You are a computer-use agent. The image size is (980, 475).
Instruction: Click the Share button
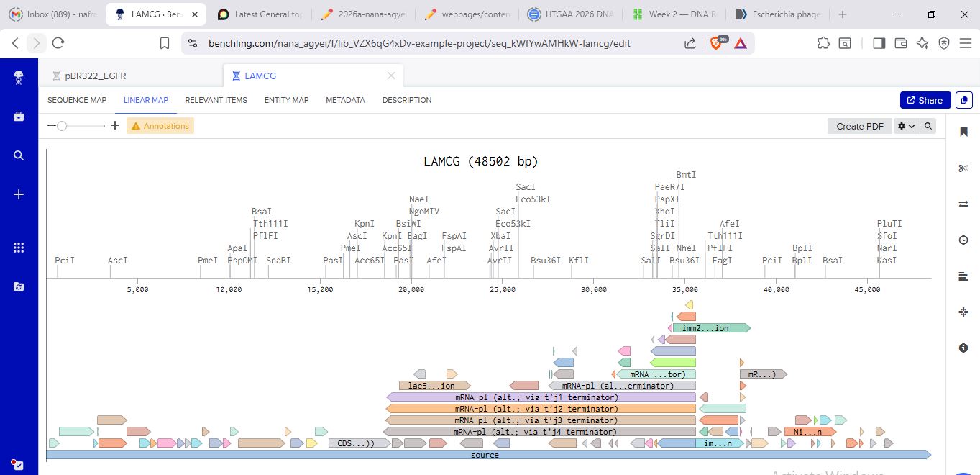(925, 100)
